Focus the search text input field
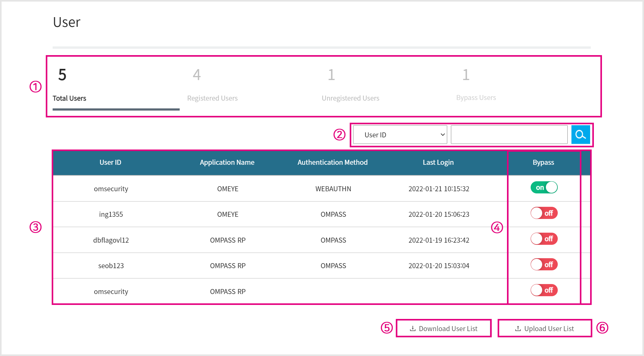Screen dimensions: 644x356 [x=509, y=135]
